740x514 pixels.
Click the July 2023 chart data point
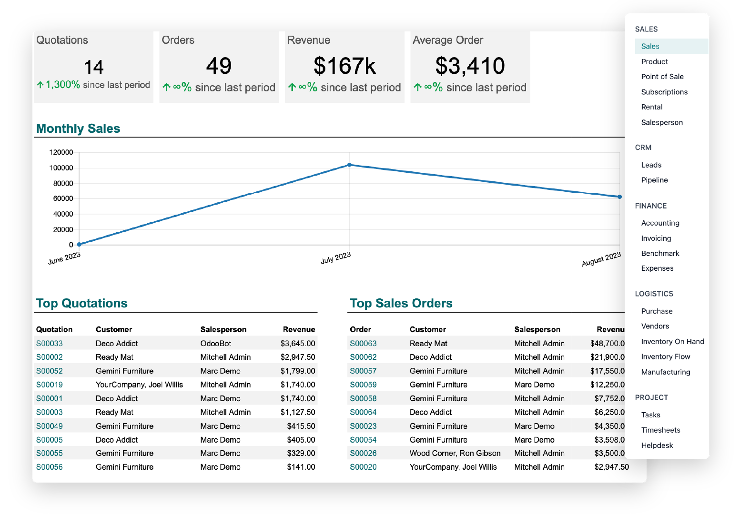tap(349, 164)
